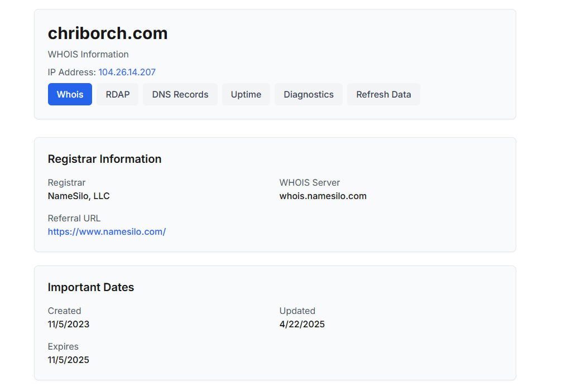Image resolution: width=567 pixels, height=392 pixels.
Task: Click the WHOIS Information subtitle
Action: 88,54
